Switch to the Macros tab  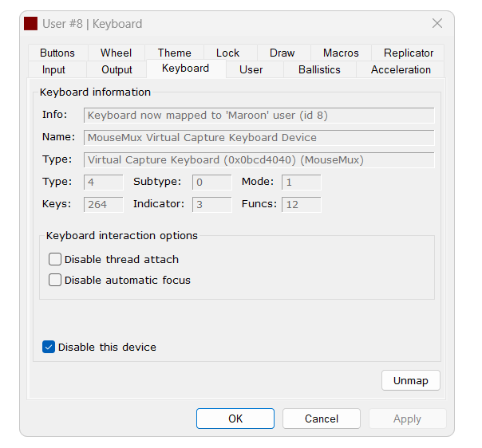pyautogui.click(x=341, y=53)
